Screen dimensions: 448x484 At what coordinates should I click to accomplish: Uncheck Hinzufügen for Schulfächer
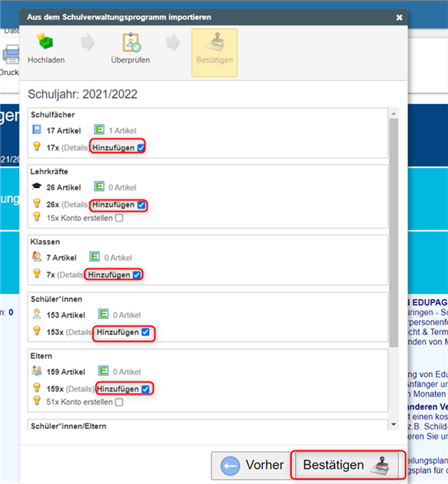[x=141, y=148]
